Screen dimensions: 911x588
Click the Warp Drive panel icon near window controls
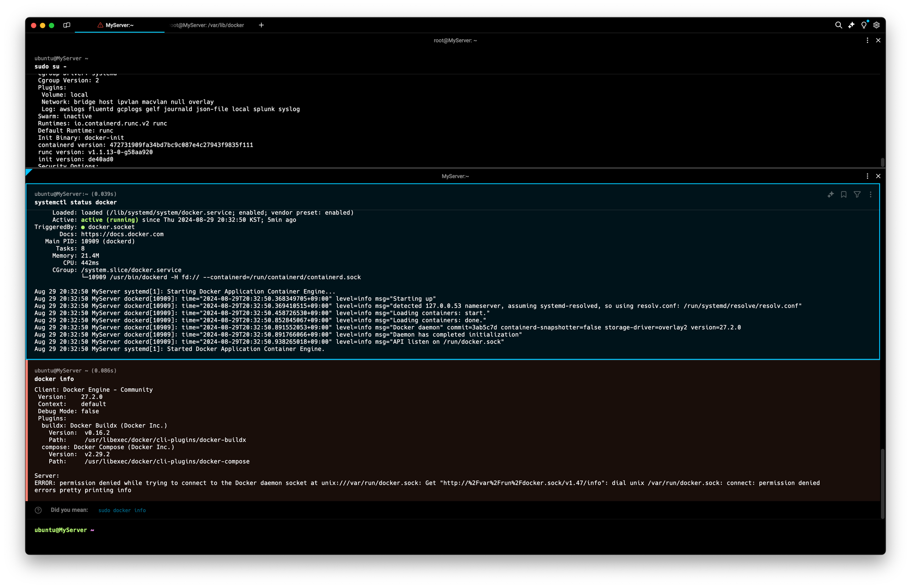click(x=67, y=25)
